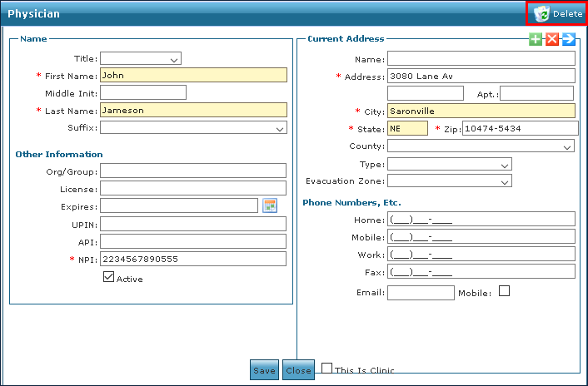The image size is (588, 386).
Task: Select the NPI number input field
Action: coord(193,259)
